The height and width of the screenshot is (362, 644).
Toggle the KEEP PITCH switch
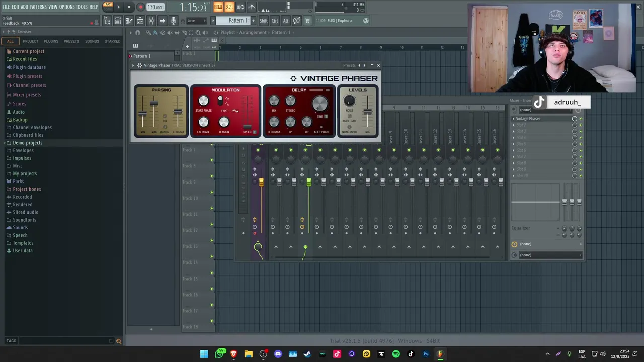321,127
